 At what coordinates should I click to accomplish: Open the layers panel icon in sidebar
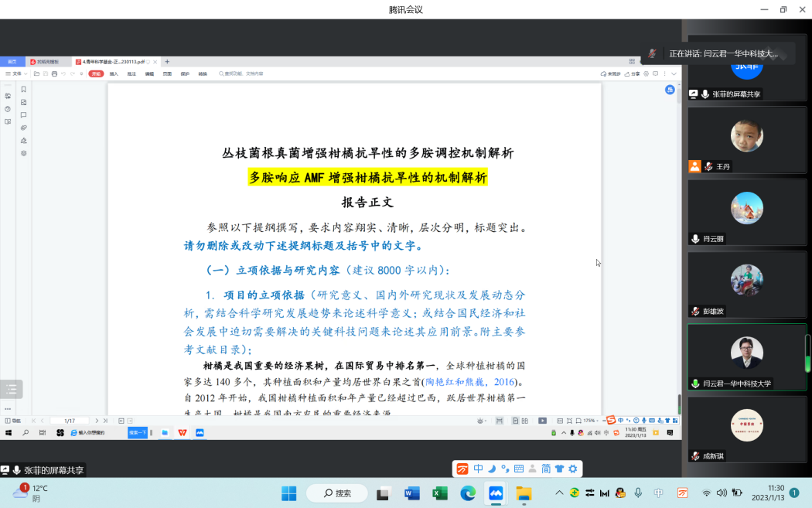[23, 153]
